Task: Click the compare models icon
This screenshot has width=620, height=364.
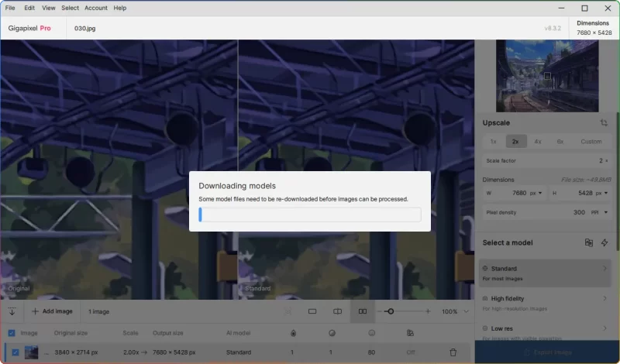Action: click(x=589, y=243)
